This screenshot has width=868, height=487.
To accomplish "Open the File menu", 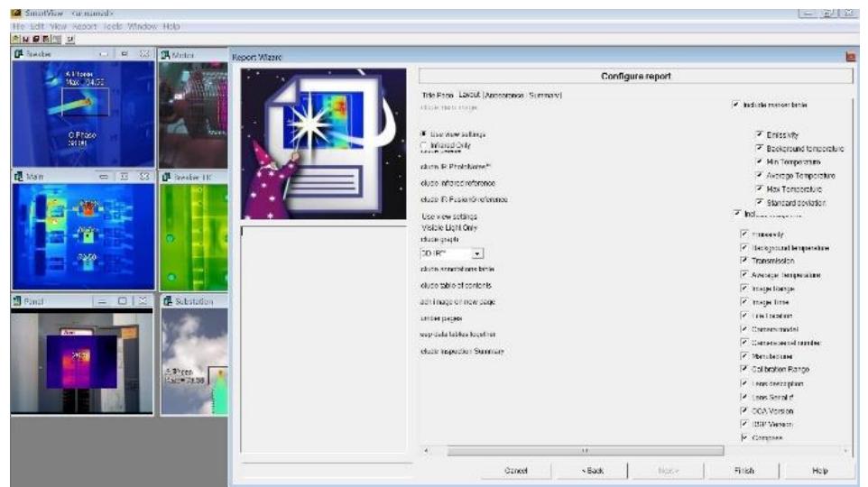I will tap(18, 26).
